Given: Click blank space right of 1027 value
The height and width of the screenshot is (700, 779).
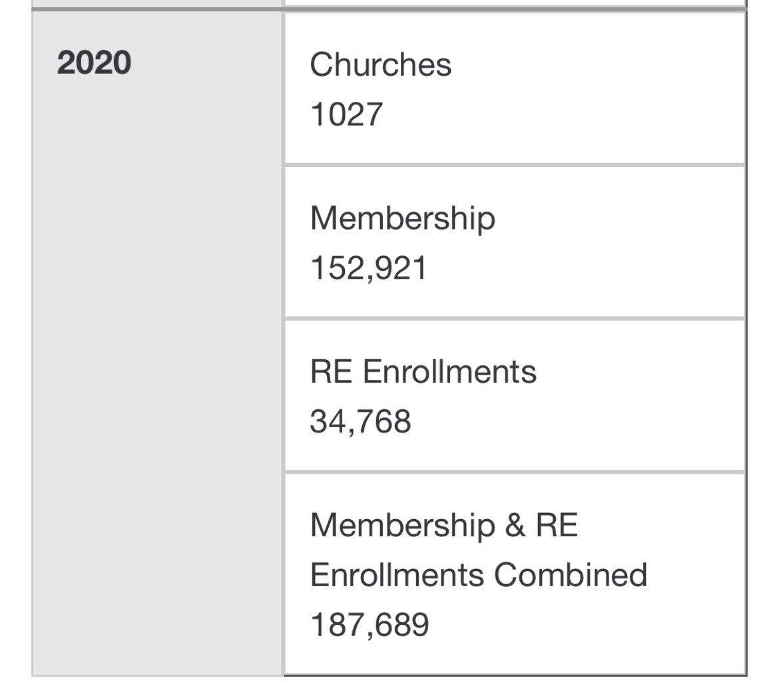Looking at the screenshot, I should (561, 114).
